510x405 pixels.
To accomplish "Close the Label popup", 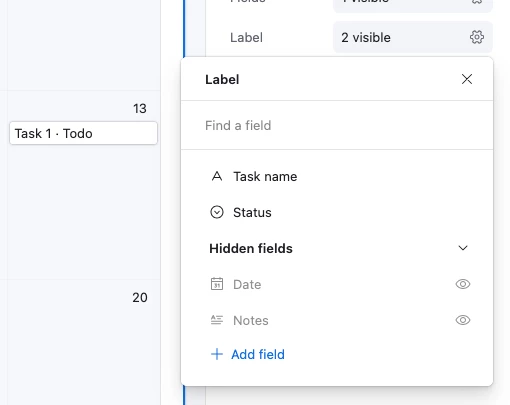I will pos(467,79).
